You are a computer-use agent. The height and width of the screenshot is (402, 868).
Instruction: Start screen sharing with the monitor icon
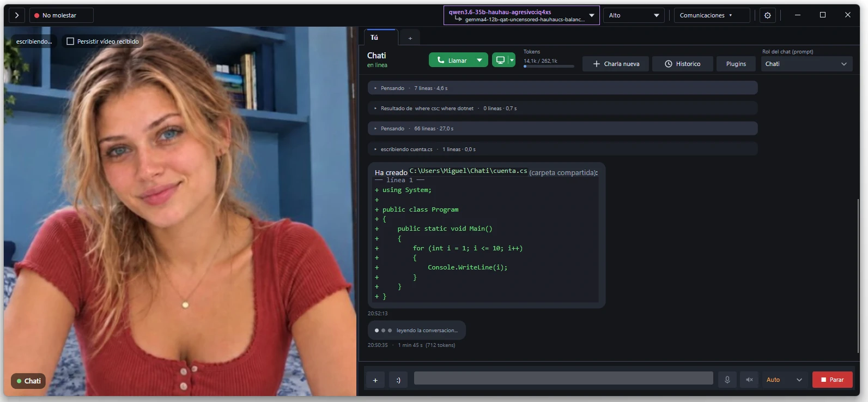(x=500, y=60)
